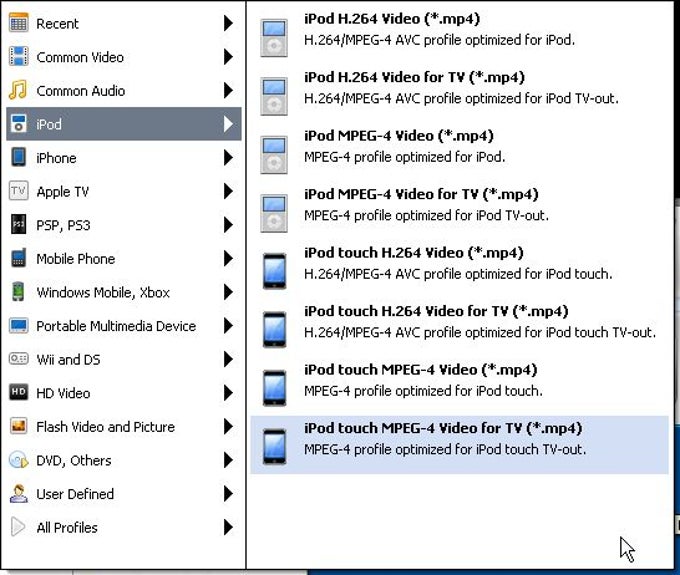Screen dimensions: 680x575
Task: Expand the All Profiles submenu arrow
Action: tap(228, 527)
